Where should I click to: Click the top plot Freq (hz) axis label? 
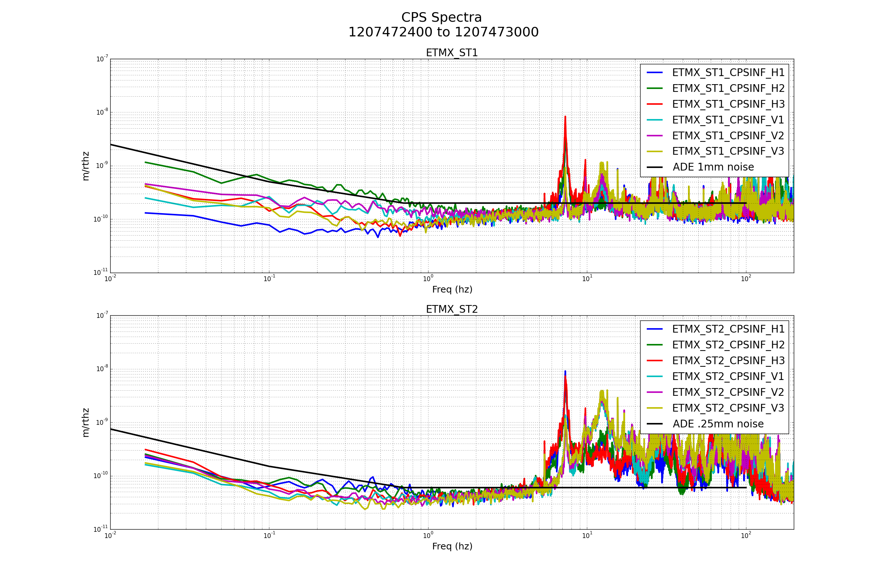click(x=452, y=290)
